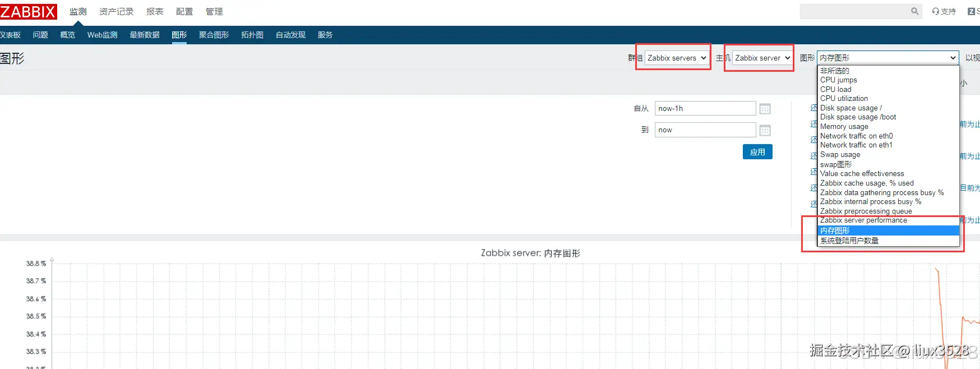Open the 配置 top menu
The height and width of the screenshot is (369, 980).
pyautogui.click(x=184, y=12)
